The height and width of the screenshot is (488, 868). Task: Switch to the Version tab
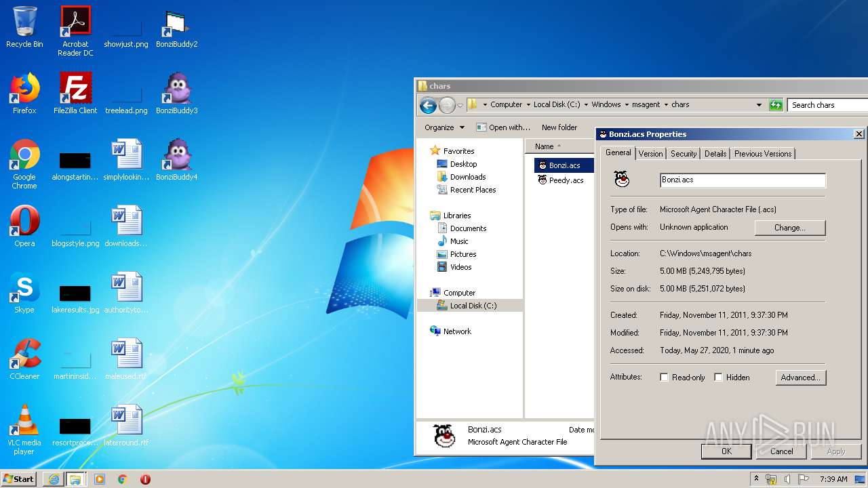pos(650,154)
